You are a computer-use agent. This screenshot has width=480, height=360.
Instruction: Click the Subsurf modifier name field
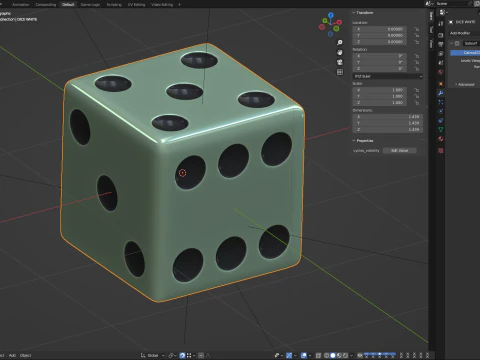point(471,43)
